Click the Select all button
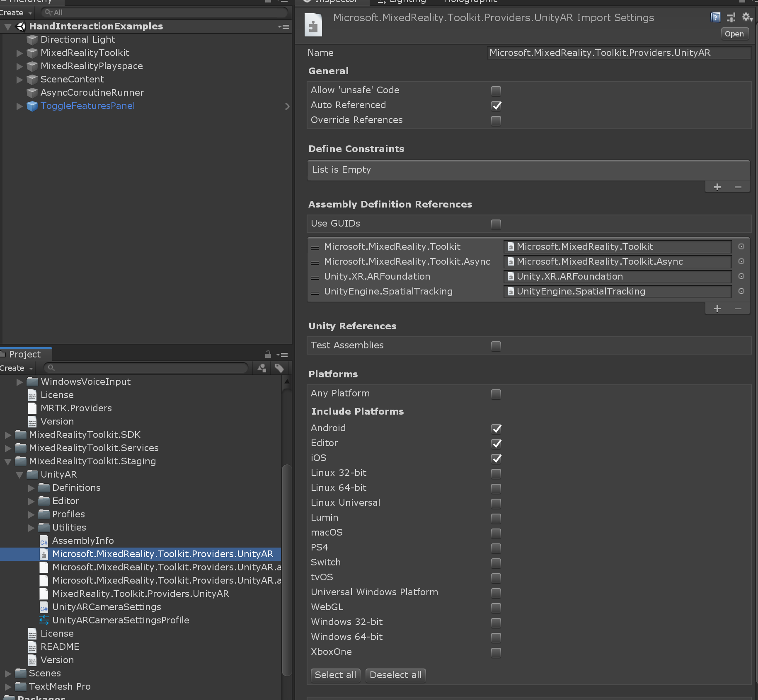Viewport: 758px width, 700px height. [335, 675]
